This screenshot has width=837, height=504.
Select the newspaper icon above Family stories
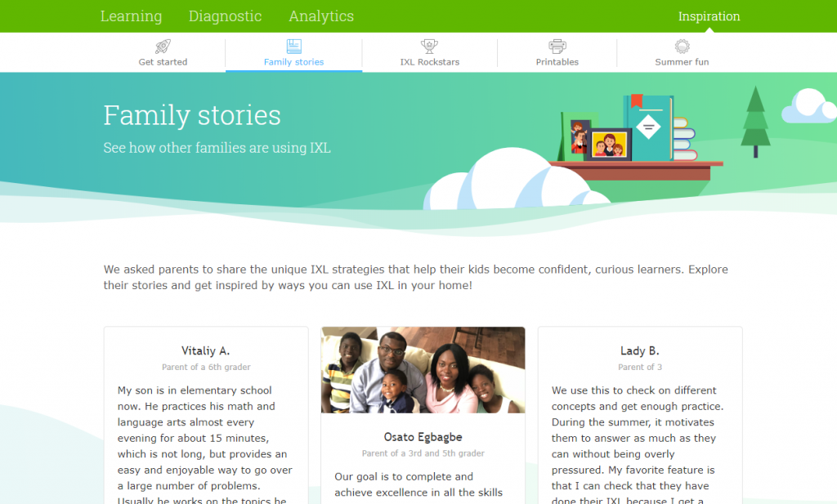(x=293, y=46)
